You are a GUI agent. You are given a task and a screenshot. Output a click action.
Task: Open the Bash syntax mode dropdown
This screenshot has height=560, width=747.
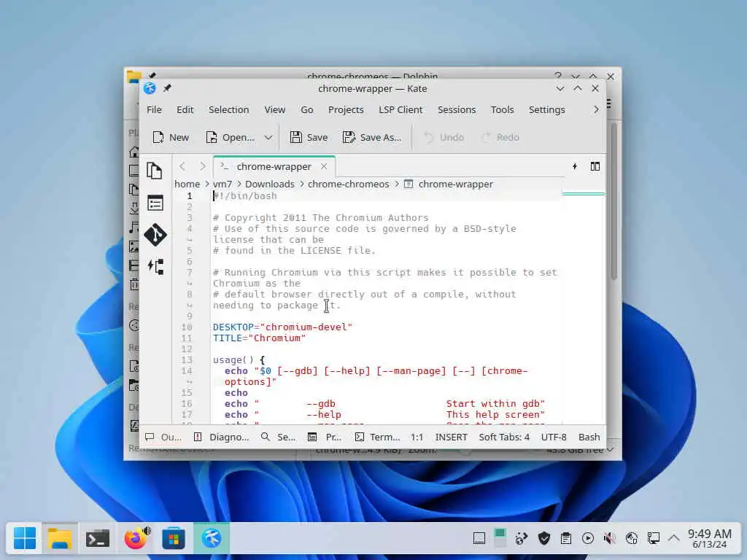(x=589, y=437)
